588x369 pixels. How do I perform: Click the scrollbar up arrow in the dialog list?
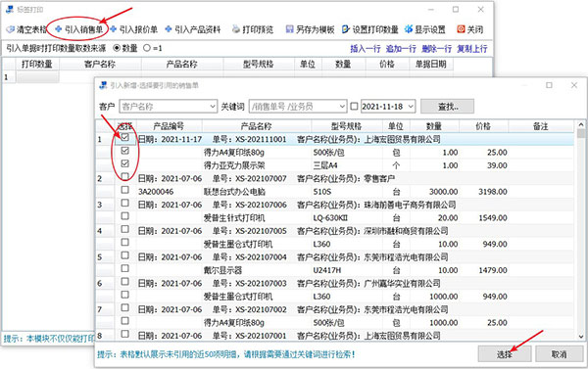(x=581, y=124)
